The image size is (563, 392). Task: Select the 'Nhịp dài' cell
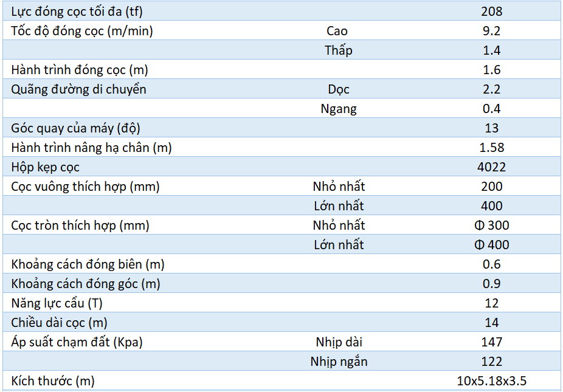339,342
